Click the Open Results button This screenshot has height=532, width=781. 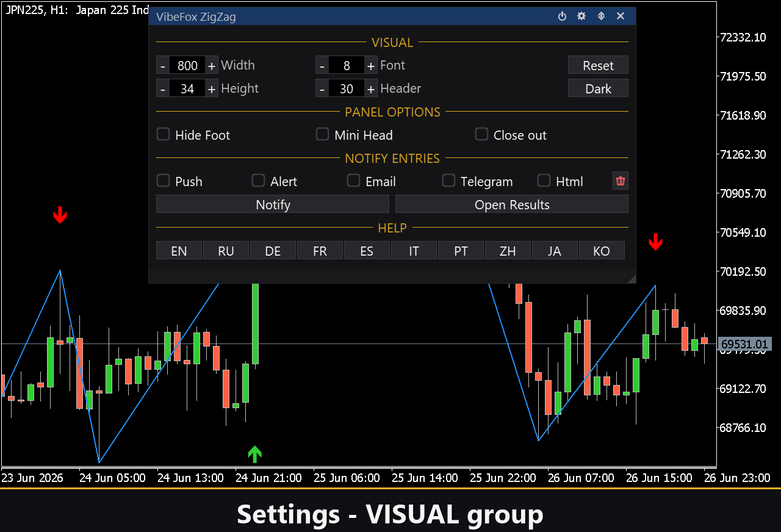click(x=512, y=204)
